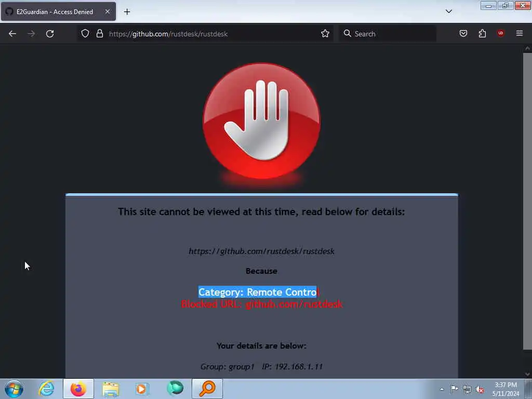This screenshot has width=532, height=399.
Task: Open the clock showing 3:37 PM
Action: pyautogui.click(x=506, y=389)
